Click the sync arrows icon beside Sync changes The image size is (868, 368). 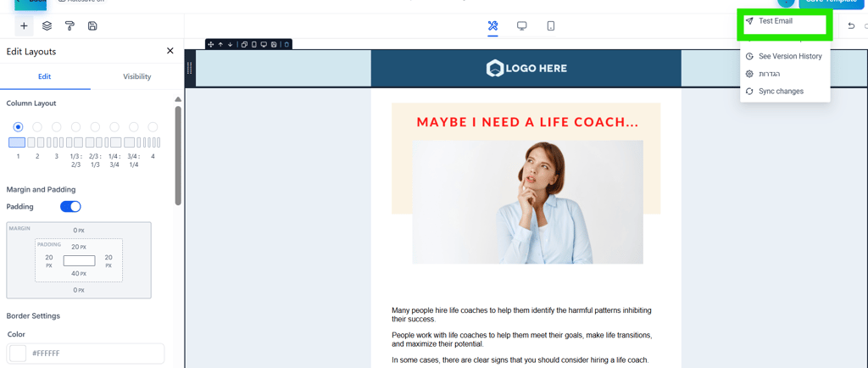coord(749,92)
